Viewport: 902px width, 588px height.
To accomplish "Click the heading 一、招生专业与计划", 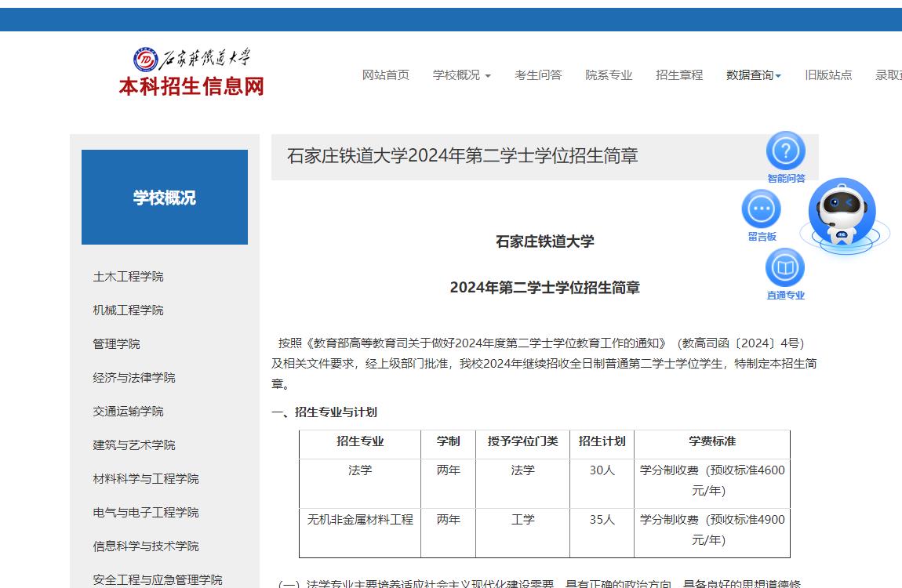I will pos(325,412).
